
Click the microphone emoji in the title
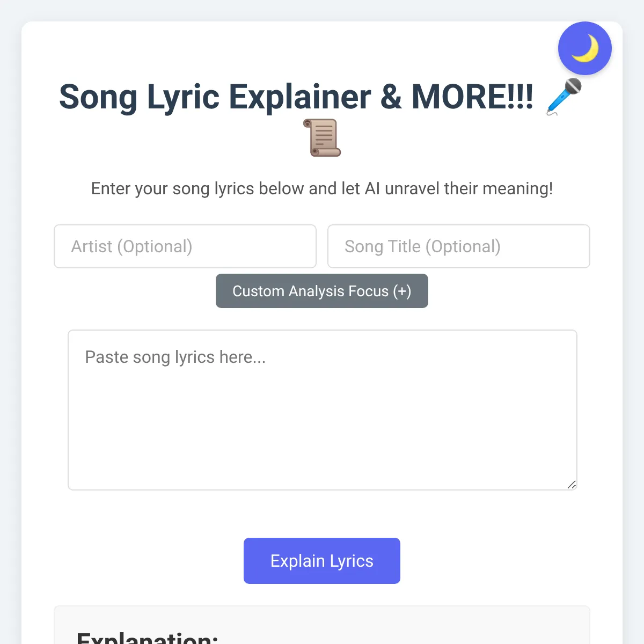[x=563, y=97]
